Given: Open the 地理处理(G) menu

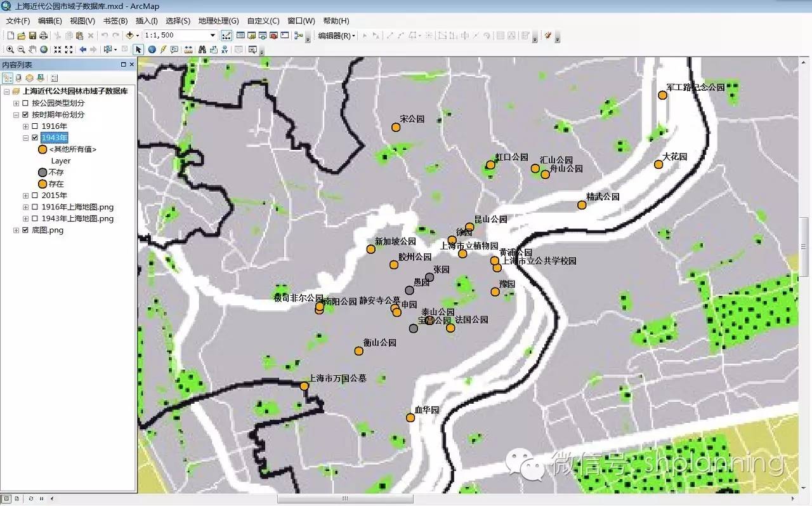Looking at the screenshot, I should click(x=218, y=21).
